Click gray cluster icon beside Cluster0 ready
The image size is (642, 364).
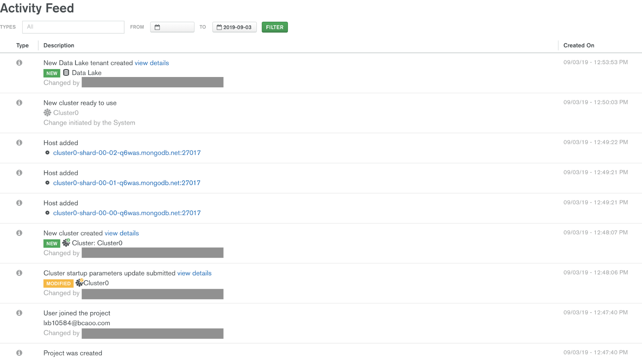point(47,113)
